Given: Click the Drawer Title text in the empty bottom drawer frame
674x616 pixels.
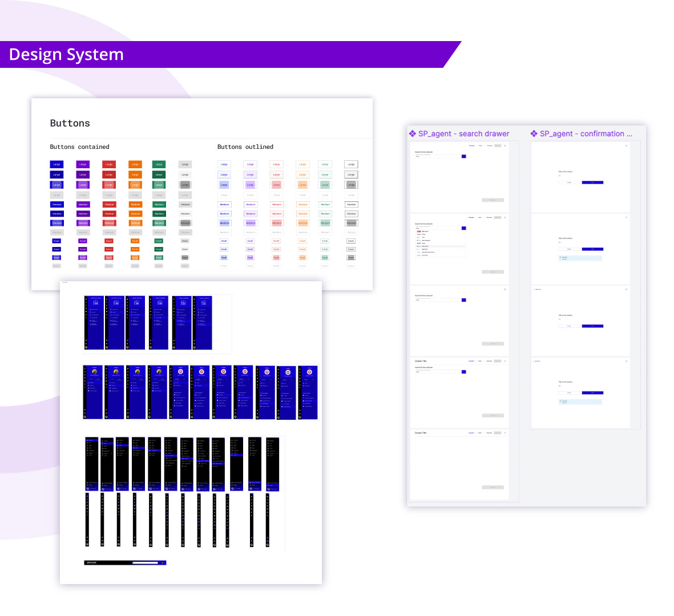Looking at the screenshot, I should point(421,433).
